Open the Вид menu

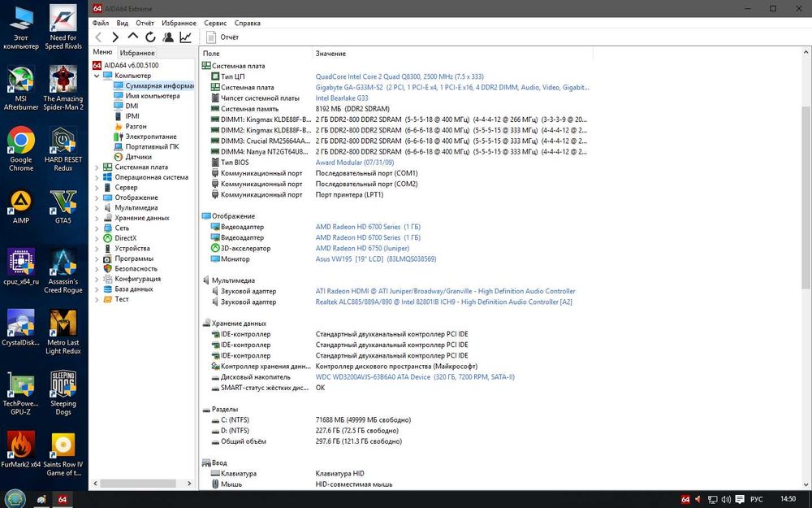123,23
